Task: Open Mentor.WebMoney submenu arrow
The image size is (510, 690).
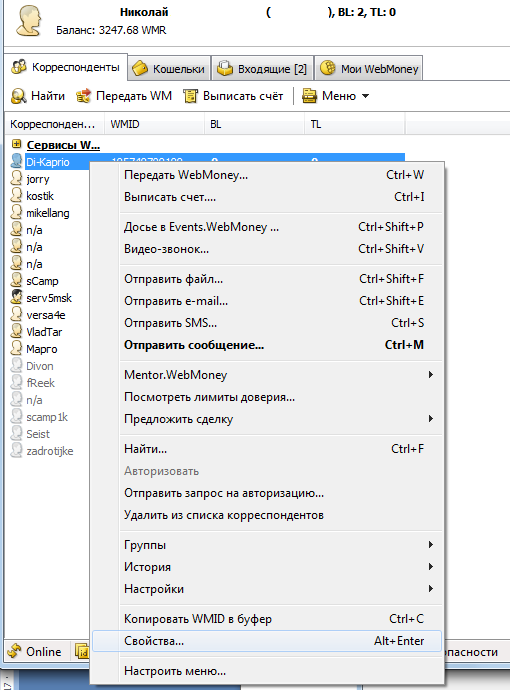Action: 431,374
